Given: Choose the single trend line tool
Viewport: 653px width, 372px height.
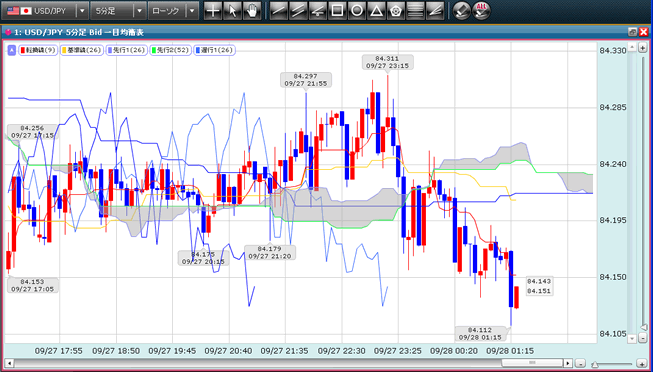Looking at the screenshot, I should point(279,11).
